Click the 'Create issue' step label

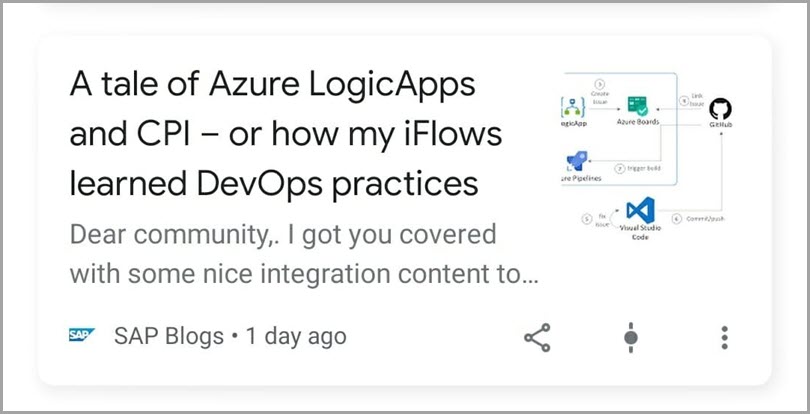tap(600, 98)
